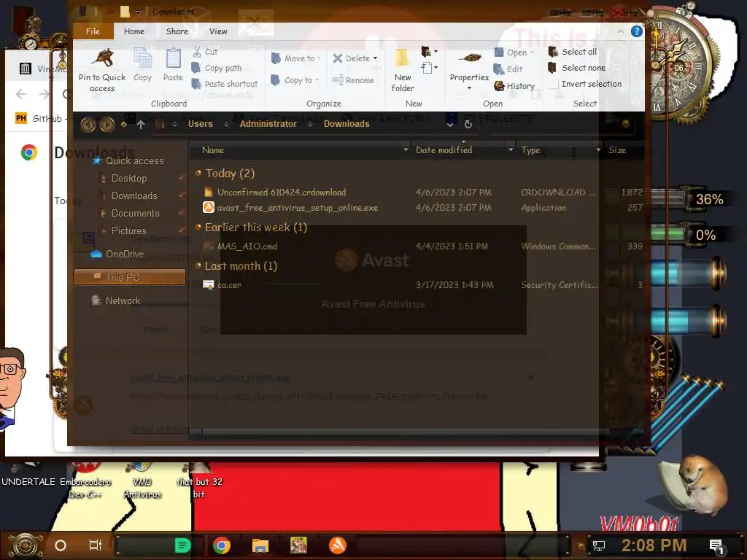Image resolution: width=747 pixels, height=560 pixels.
Task: Switch to the Home ribbon tab
Action: [x=134, y=31]
